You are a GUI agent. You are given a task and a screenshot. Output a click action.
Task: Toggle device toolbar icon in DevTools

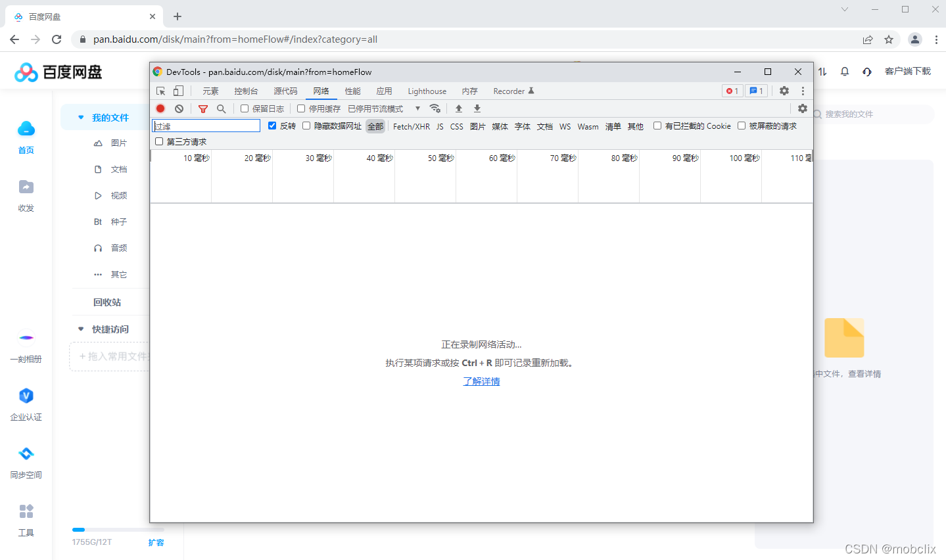pos(178,91)
